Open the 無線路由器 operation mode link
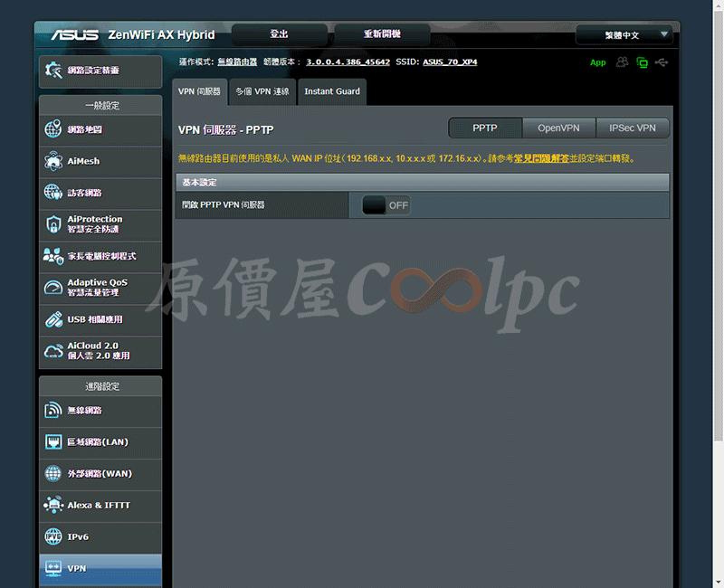724x588 pixels. 237,62
